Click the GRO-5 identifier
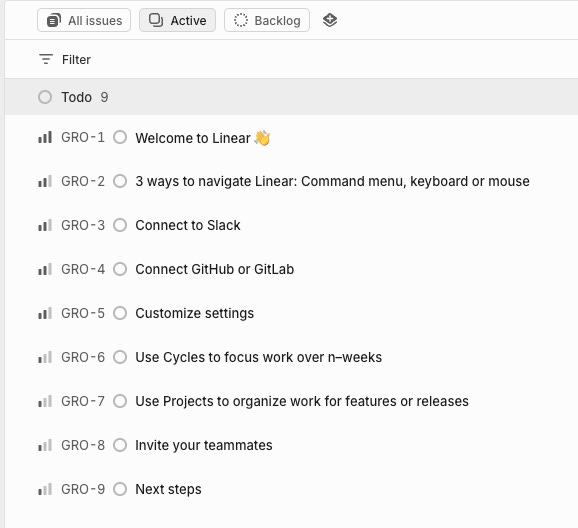This screenshot has width=578, height=528. (83, 313)
